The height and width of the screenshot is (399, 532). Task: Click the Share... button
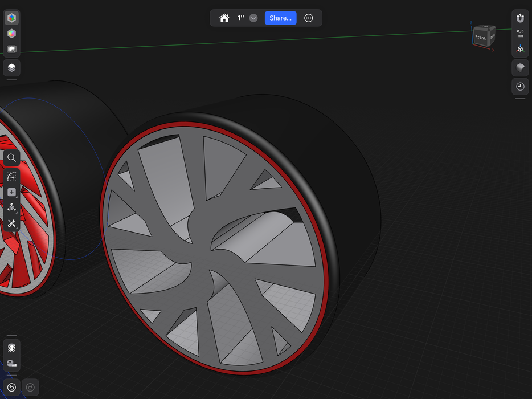click(x=281, y=18)
